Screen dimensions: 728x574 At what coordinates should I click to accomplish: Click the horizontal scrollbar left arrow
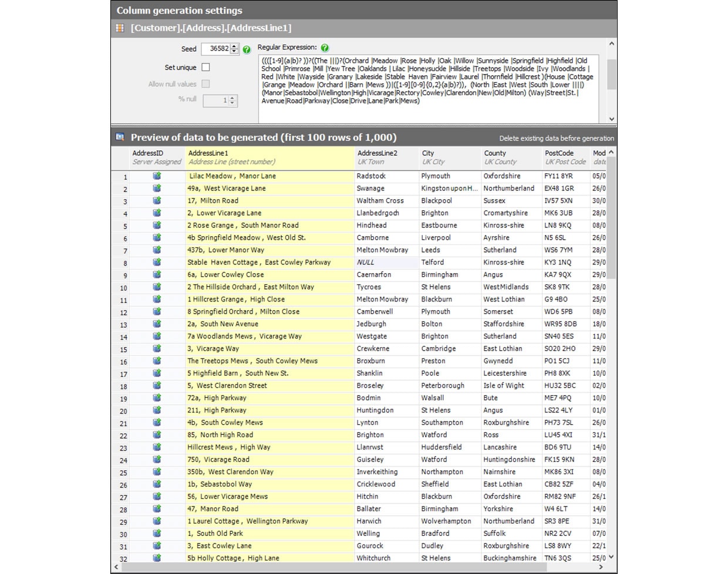(116, 568)
